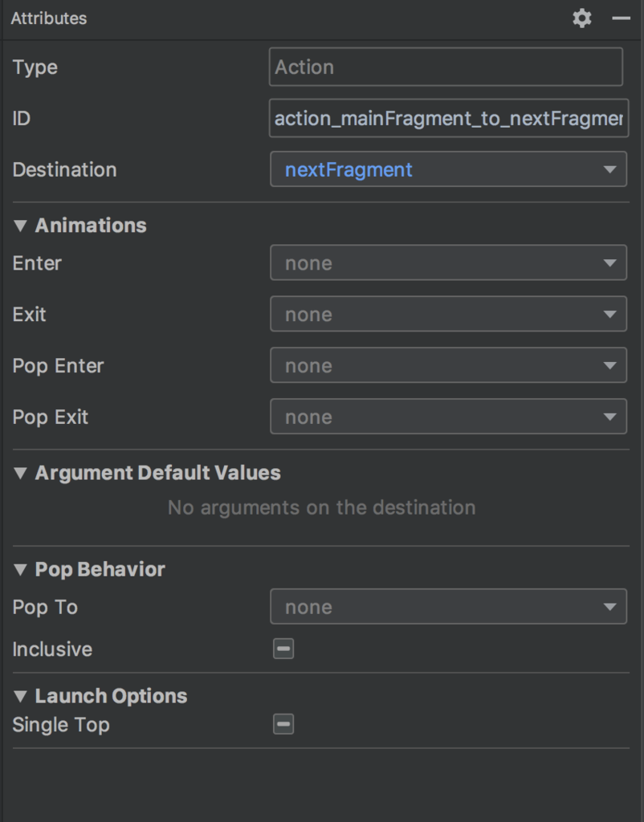Open the Pop To dropdown
Image resolution: width=644 pixels, height=822 pixels.
[x=448, y=606]
